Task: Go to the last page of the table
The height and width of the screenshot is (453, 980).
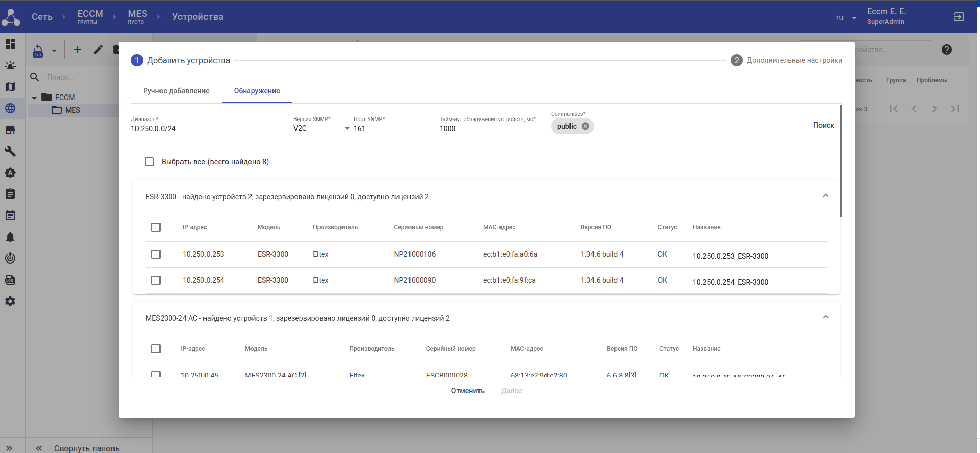Action: pyautogui.click(x=955, y=109)
